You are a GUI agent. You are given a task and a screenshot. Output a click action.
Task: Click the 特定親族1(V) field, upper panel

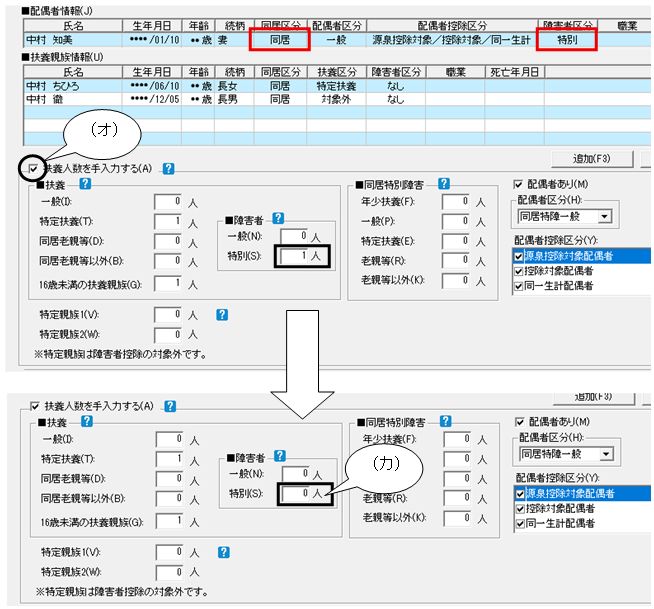pos(168,315)
